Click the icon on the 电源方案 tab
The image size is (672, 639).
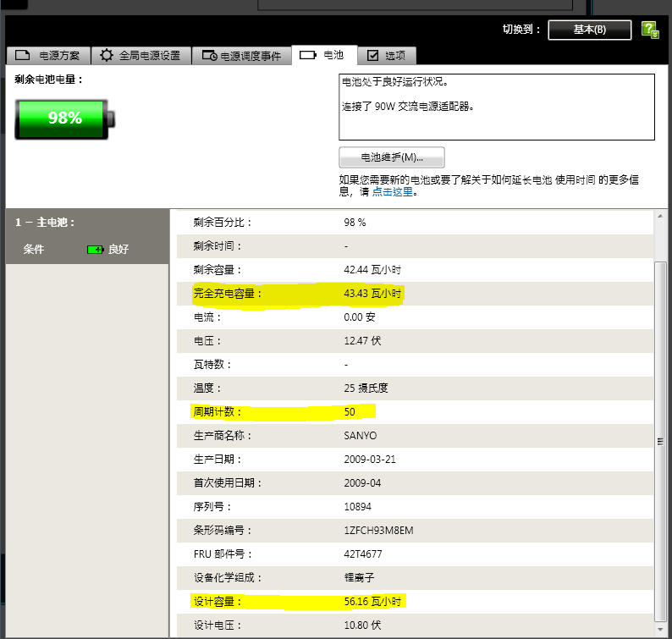point(23,56)
